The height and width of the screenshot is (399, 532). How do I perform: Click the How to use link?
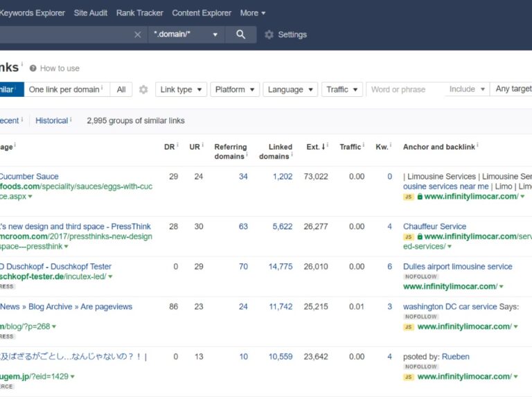coord(60,69)
